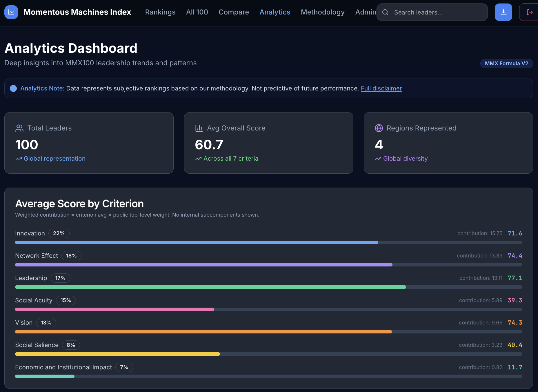
Task: Click the Regions Represented globe icon
Action: (379, 128)
